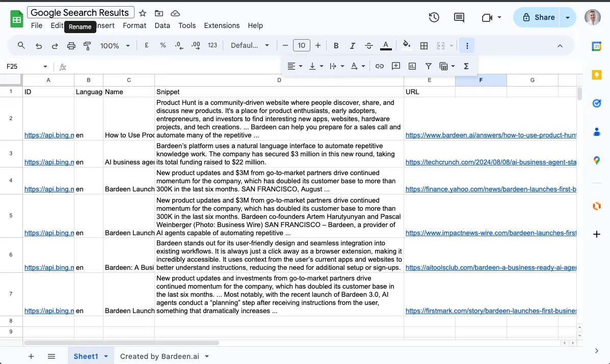The width and height of the screenshot is (610, 364).
Task: Open the aitoolsclub.com URL link
Action: (491, 268)
